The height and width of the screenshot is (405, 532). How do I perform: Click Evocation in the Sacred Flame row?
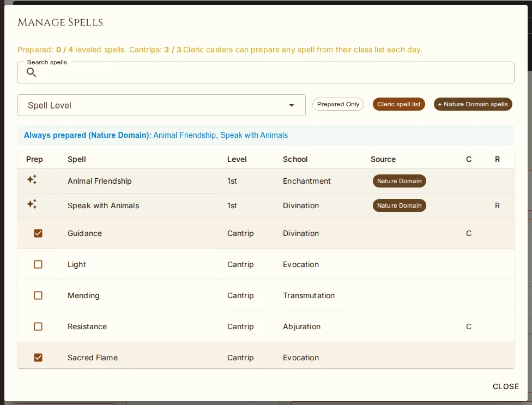tap(301, 358)
